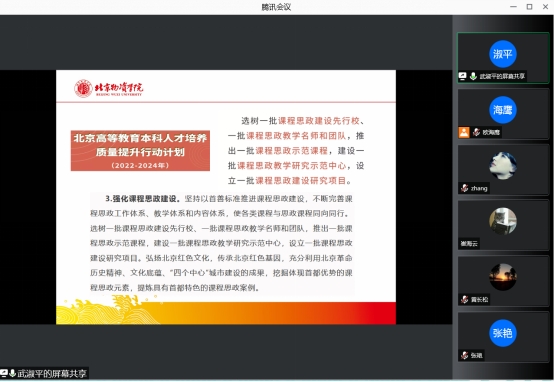The image size is (554, 382).
Task: Select the sunset photo participant avatar
Action: click(503, 277)
